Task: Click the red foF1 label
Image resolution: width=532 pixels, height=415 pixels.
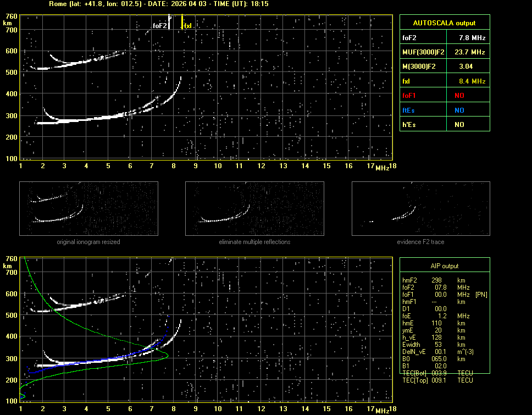Action: (x=409, y=96)
